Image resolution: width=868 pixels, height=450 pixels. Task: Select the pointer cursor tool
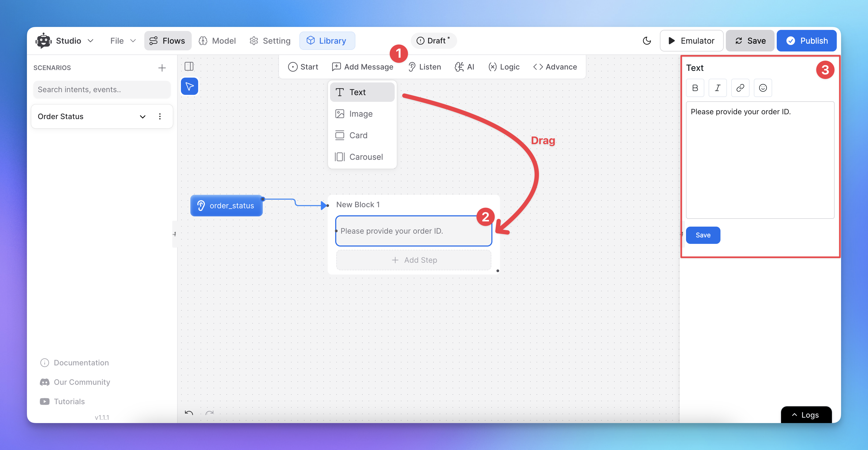tap(189, 86)
